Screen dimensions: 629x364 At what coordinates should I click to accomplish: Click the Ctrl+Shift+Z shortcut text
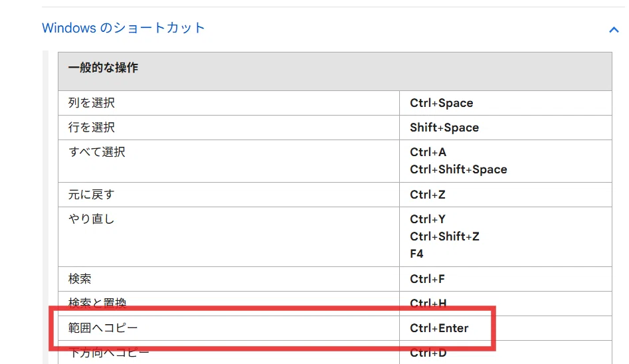point(444,236)
